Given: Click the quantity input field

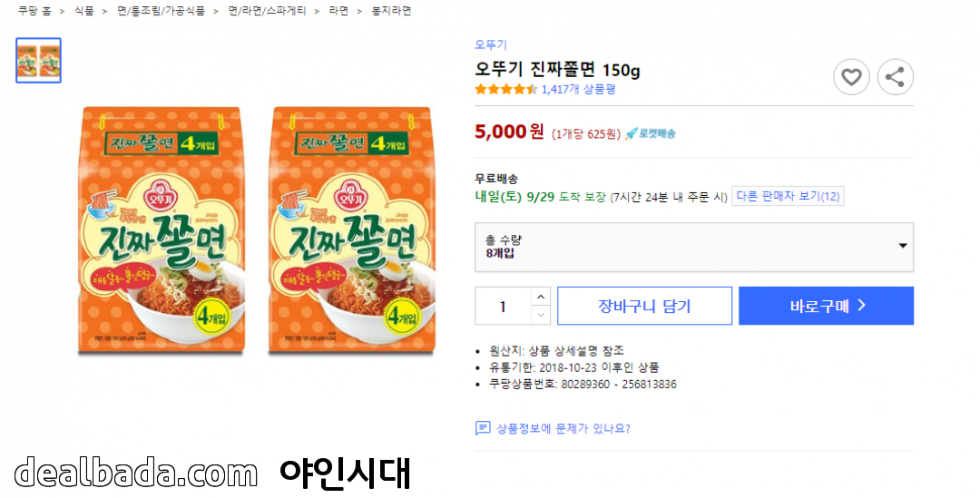Looking at the screenshot, I should [503, 307].
